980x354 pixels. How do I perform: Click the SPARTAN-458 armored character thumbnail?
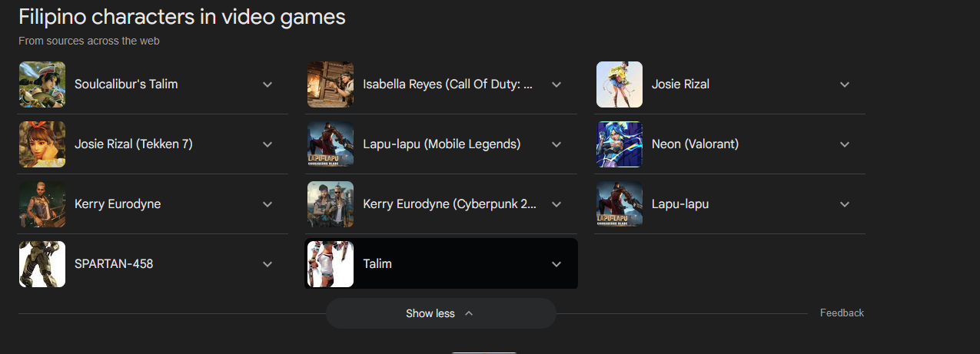point(42,264)
